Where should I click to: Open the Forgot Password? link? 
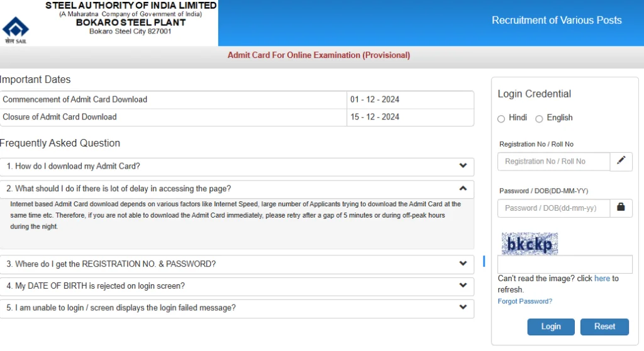(x=525, y=301)
